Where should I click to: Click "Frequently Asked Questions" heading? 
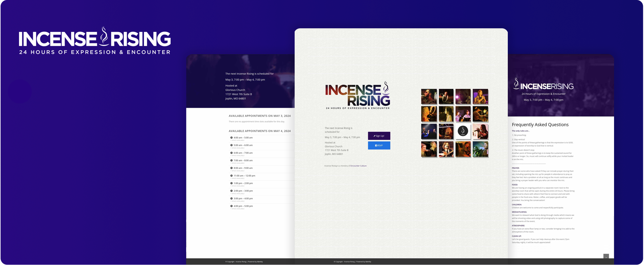[540, 125]
